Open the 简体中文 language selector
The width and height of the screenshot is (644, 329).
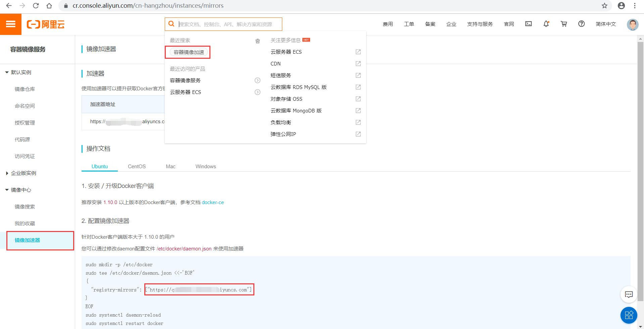(606, 24)
